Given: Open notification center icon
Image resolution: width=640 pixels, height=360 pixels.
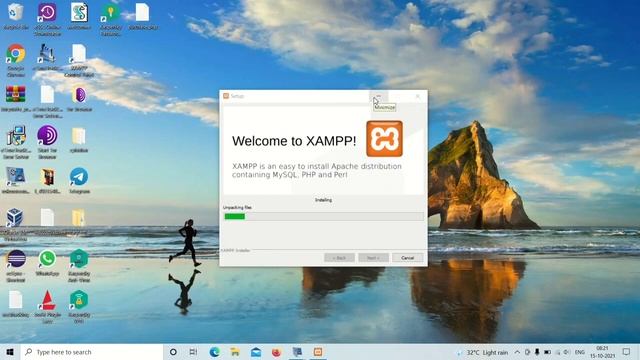Looking at the screenshot, I should click(x=627, y=352).
